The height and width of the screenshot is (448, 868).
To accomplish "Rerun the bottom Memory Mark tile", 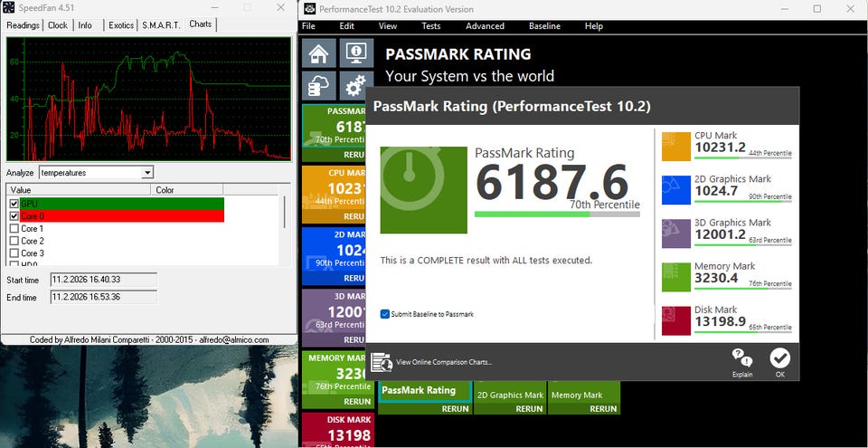I will pyautogui.click(x=603, y=409).
